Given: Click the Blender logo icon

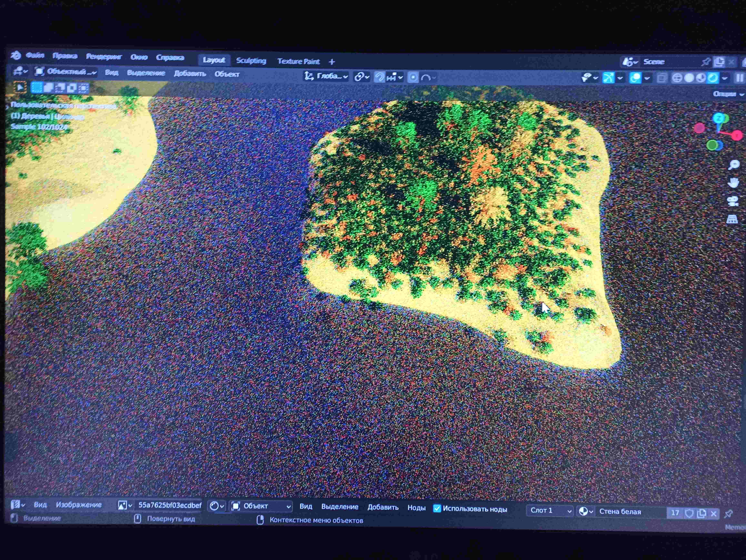Looking at the screenshot, I should 16,55.
